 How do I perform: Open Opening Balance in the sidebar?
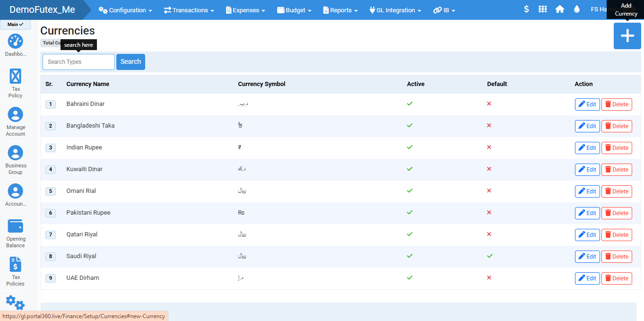point(16,234)
